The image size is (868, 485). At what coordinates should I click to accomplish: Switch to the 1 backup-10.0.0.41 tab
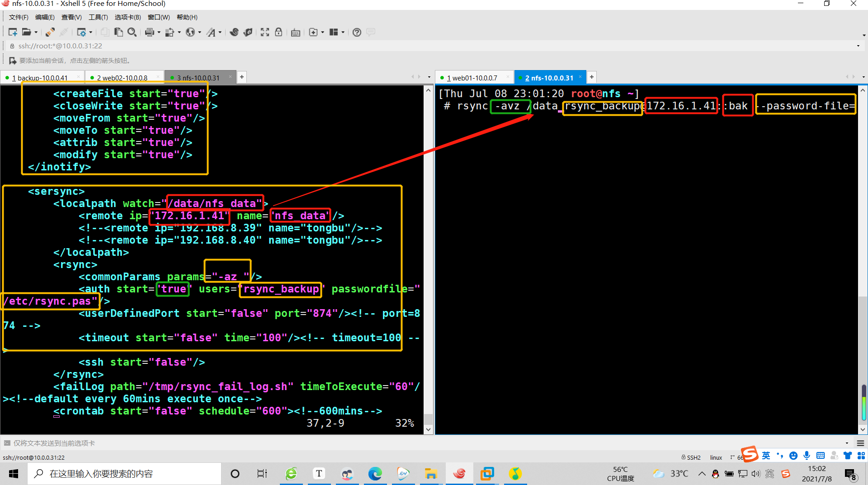42,77
